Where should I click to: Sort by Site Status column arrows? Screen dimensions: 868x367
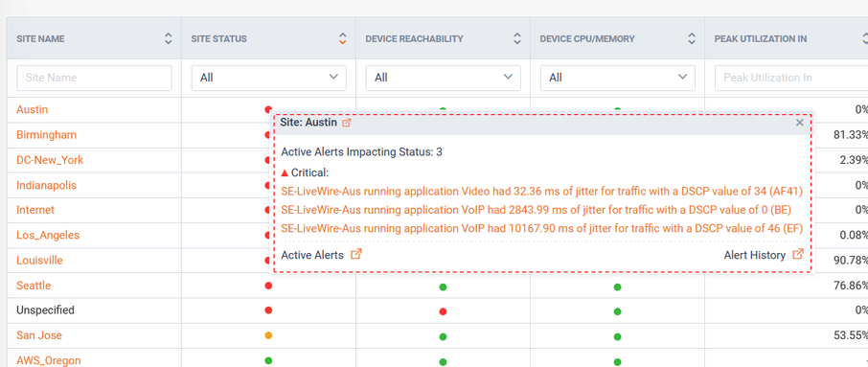(x=343, y=38)
